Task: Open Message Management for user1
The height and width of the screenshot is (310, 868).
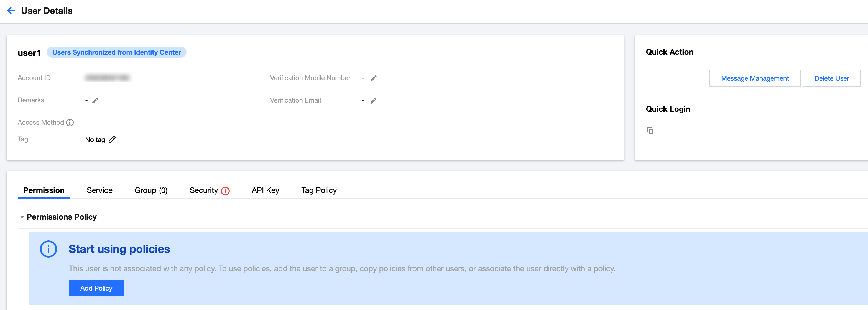Action: point(755,78)
